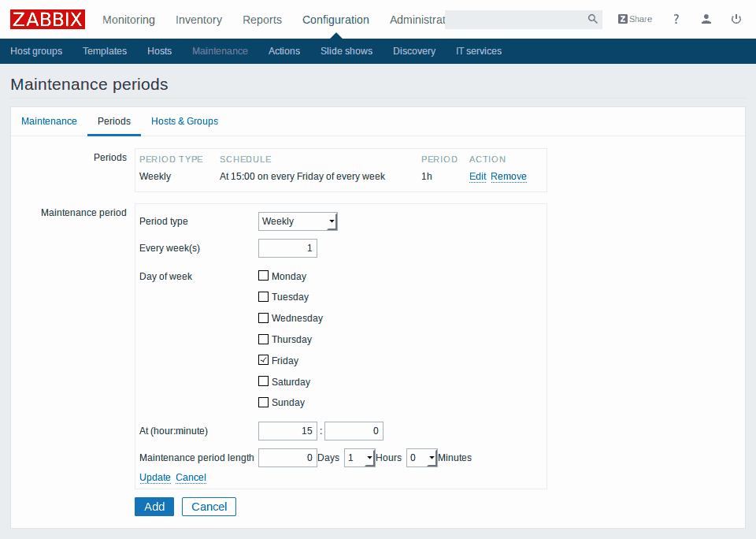Screen dimensions: 756x539
Task: Expand the Minutes dropdown
Action: click(421, 458)
